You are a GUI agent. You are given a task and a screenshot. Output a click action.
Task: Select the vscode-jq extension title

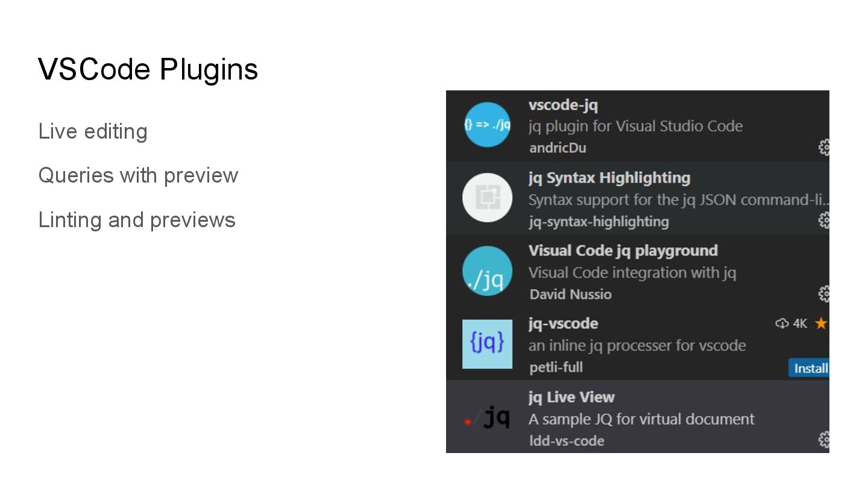click(x=563, y=105)
